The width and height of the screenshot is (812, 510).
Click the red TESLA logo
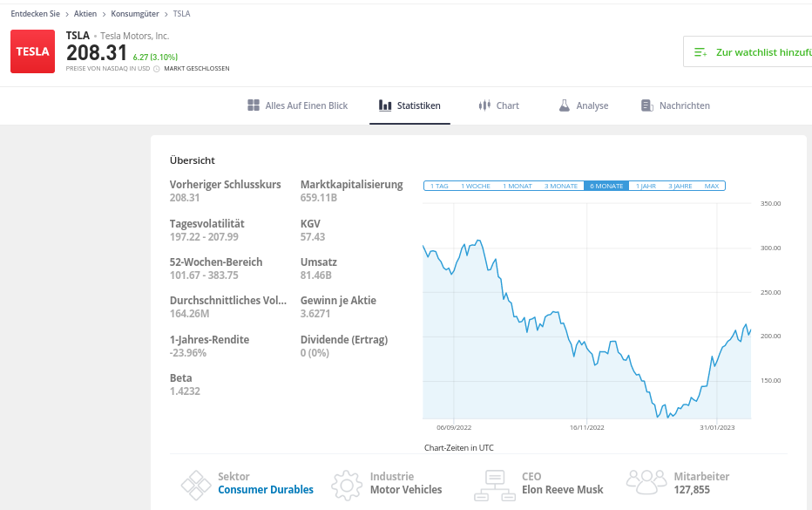32,51
